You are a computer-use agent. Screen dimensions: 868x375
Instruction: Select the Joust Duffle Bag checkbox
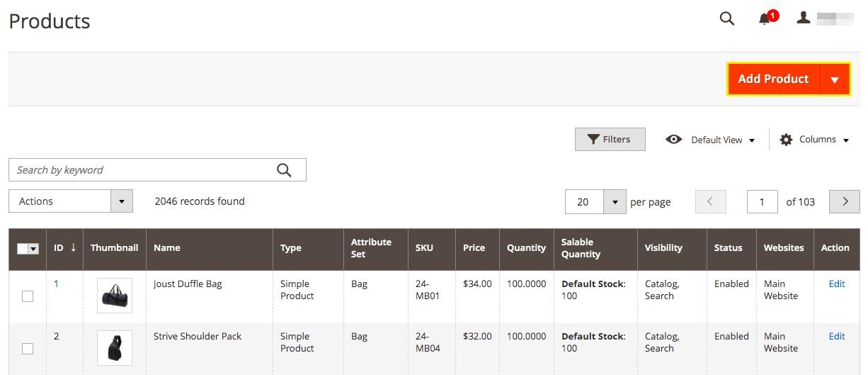28,296
